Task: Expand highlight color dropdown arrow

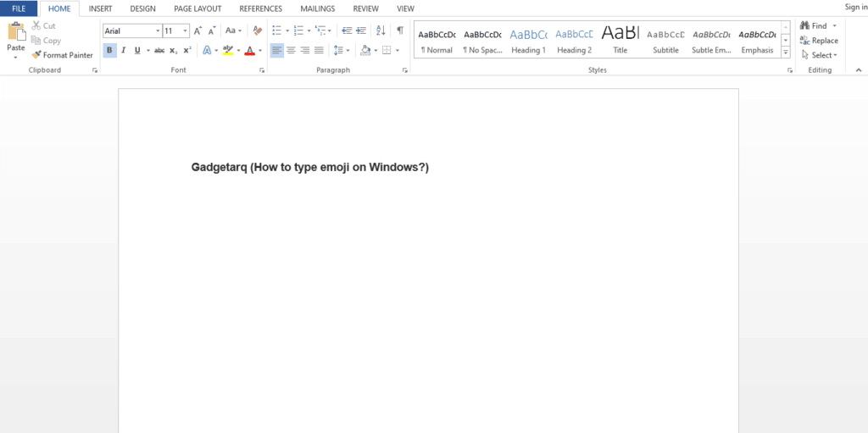Action: tap(238, 50)
